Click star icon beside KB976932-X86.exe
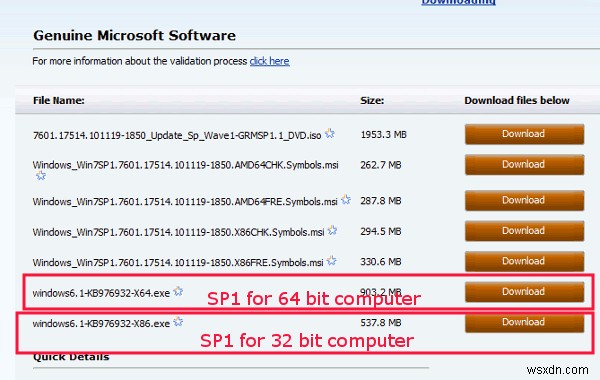The height and width of the screenshot is (380, 600). (178, 322)
